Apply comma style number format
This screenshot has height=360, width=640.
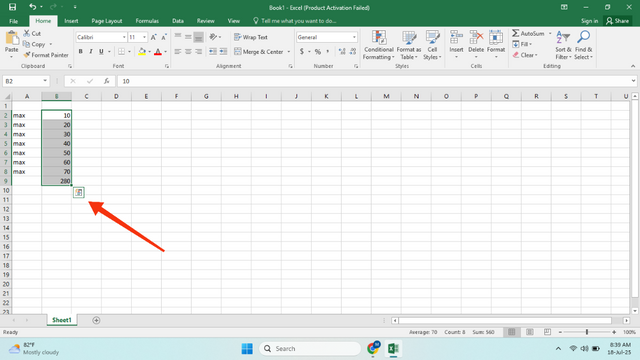click(327, 51)
